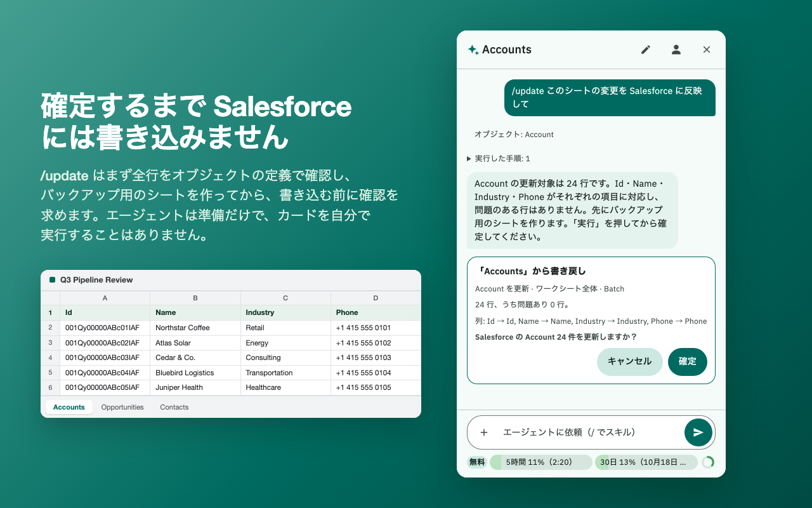Click cell Northstar Coffee
812x508 pixels.
[x=195, y=328]
